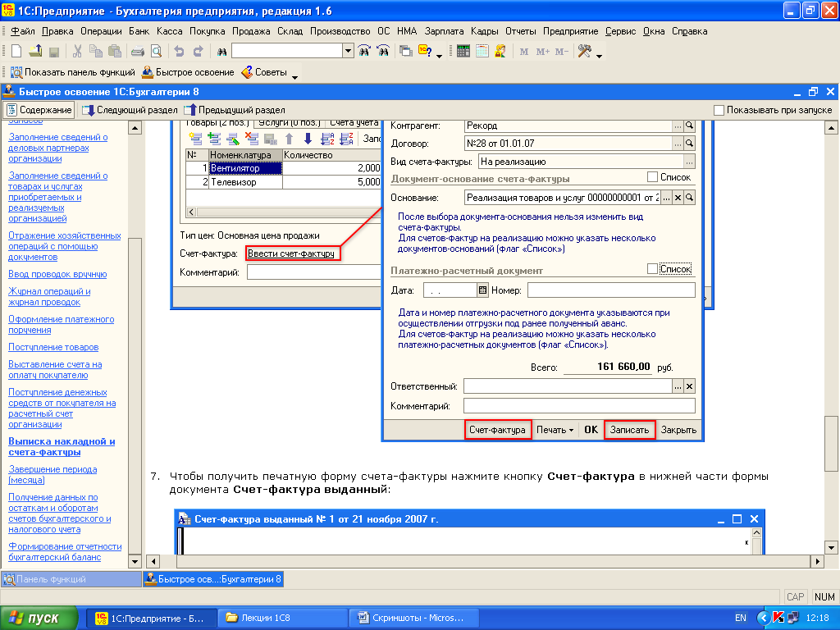Click the ellipsis selector for the Договор field
Screen dimensions: 840x630
[x=678, y=144]
